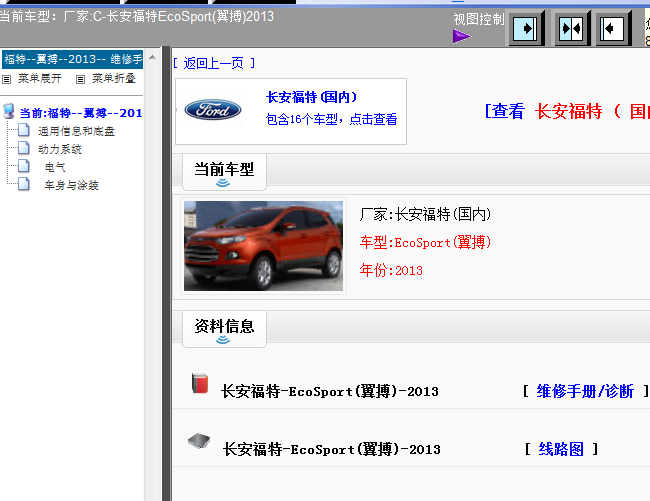The height and width of the screenshot is (501, 650).
Task: Click 包含16个车型，点击查看 link
Action: [x=332, y=119]
